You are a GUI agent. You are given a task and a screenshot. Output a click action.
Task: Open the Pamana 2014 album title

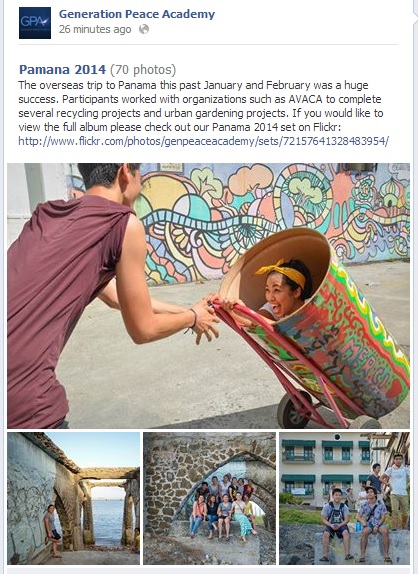pyautogui.click(x=63, y=70)
